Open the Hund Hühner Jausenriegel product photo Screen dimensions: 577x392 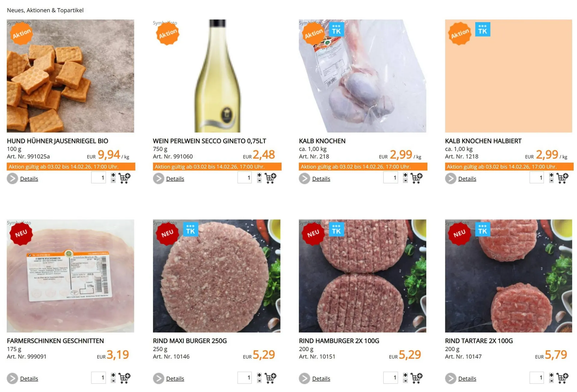click(x=70, y=76)
